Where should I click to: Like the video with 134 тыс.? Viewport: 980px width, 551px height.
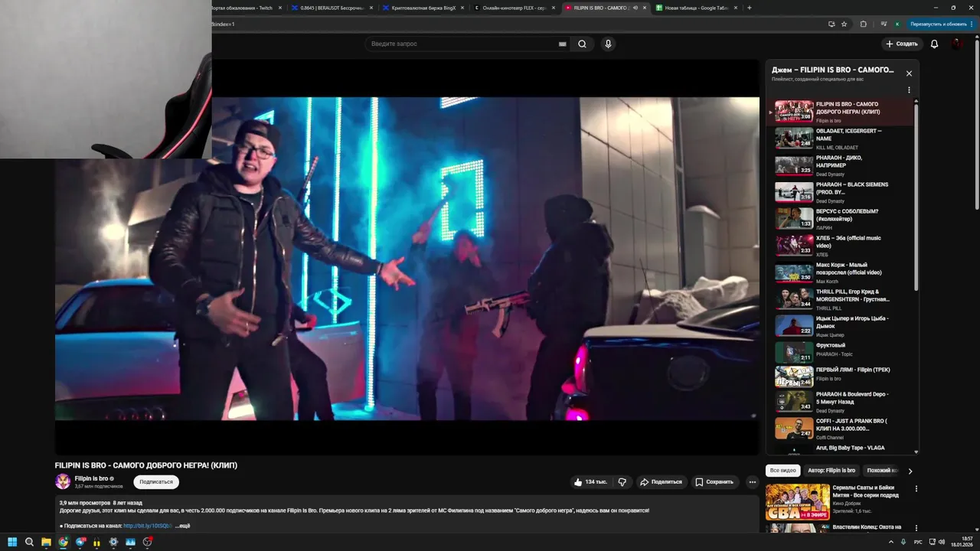[x=590, y=482]
